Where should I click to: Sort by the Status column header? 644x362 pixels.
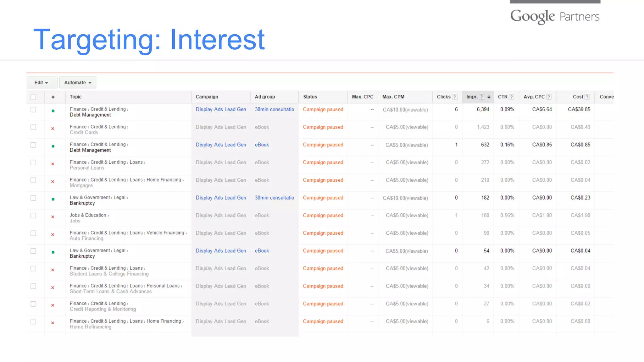pyautogui.click(x=310, y=97)
